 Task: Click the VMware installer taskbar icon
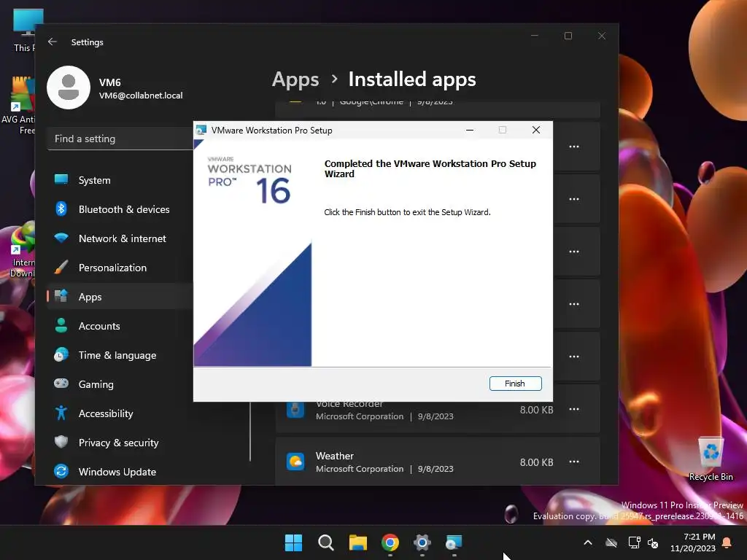tap(454, 542)
